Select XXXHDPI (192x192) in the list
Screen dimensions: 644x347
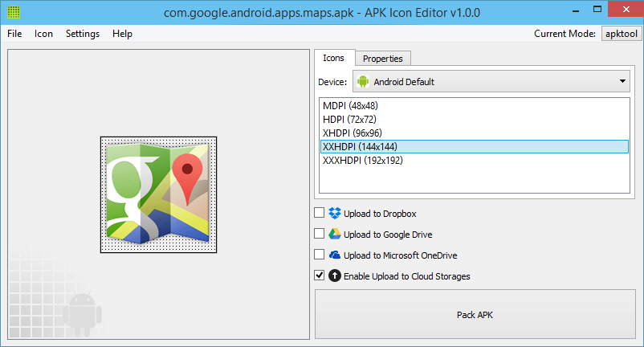point(475,160)
